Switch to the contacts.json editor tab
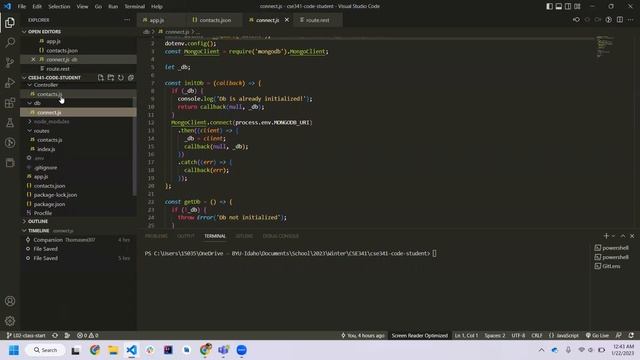The image size is (640, 360). [x=214, y=20]
